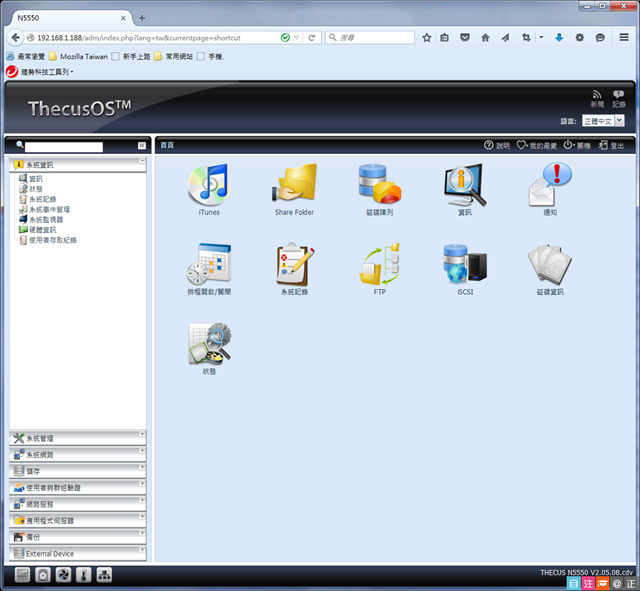Click the Firefox search box

[x=370, y=38]
